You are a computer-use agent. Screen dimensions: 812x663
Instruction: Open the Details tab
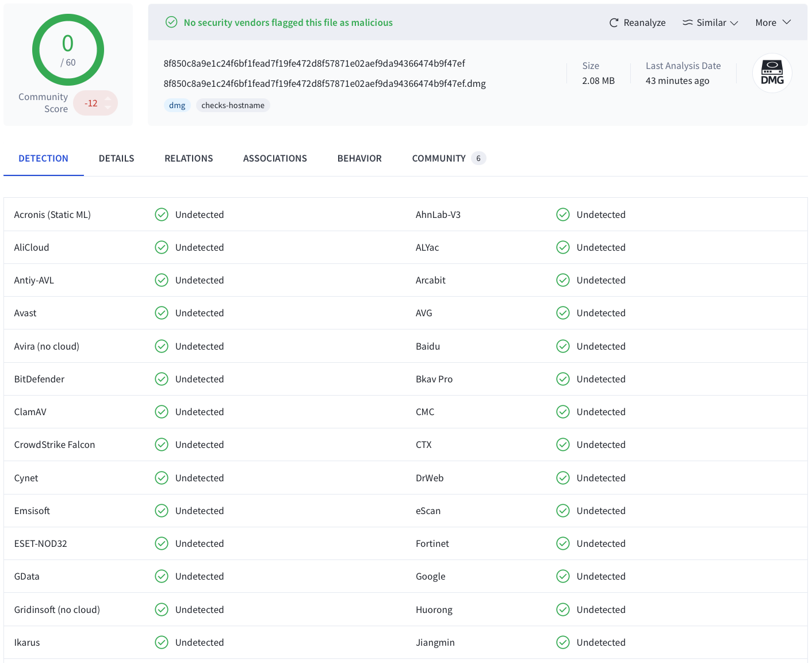click(x=116, y=158)
